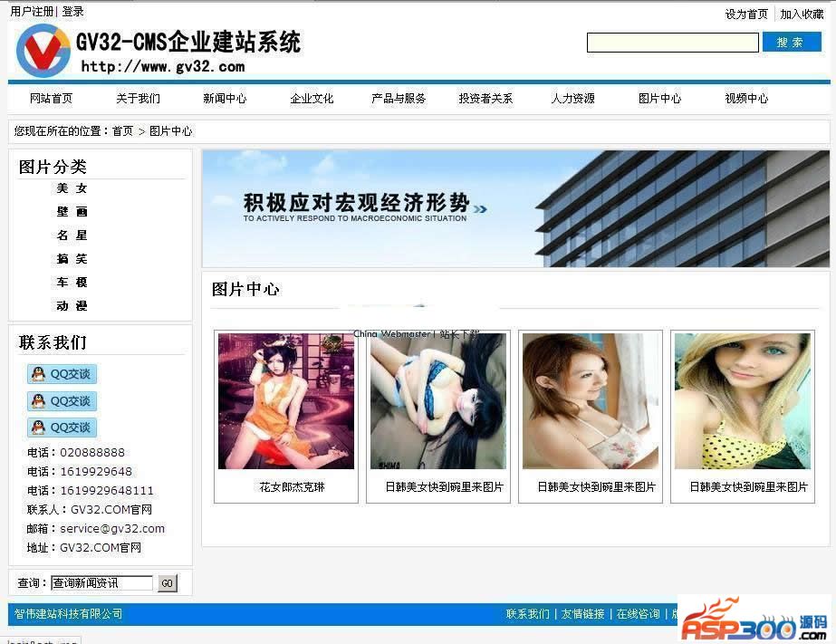The width and height of the screenshot is (836, 644).
Task: Click 首页 in the breadcrumb
Action: [122, 131]
